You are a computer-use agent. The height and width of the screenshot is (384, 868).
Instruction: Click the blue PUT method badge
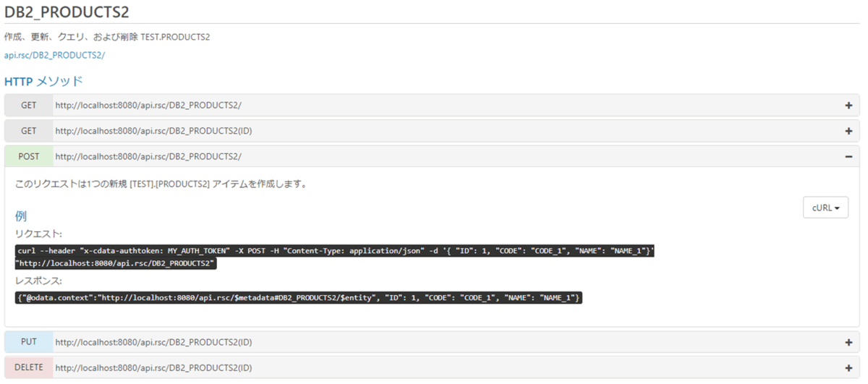[28, 342]
